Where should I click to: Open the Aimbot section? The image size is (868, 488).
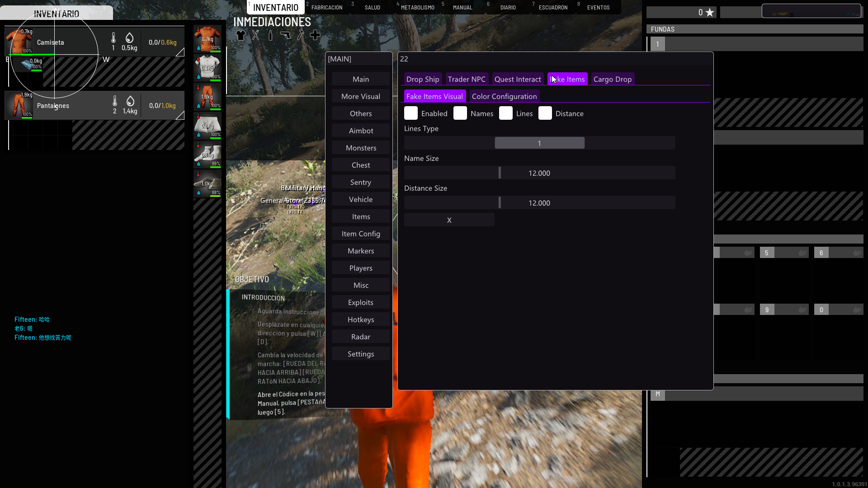361,131
